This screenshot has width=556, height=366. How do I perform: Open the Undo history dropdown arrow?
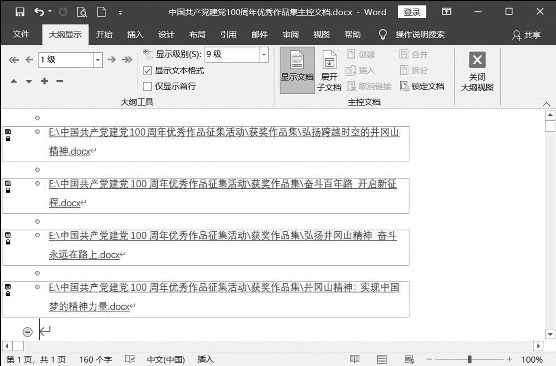point(50,11)
